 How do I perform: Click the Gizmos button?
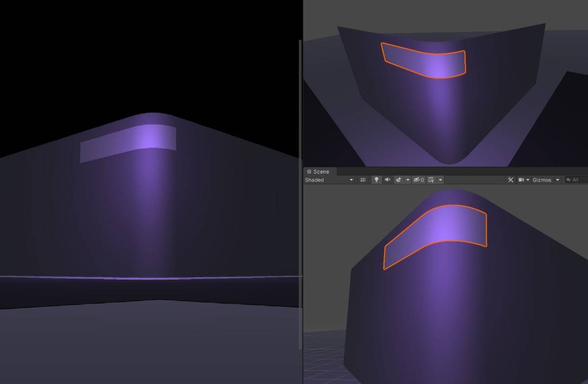542,180
